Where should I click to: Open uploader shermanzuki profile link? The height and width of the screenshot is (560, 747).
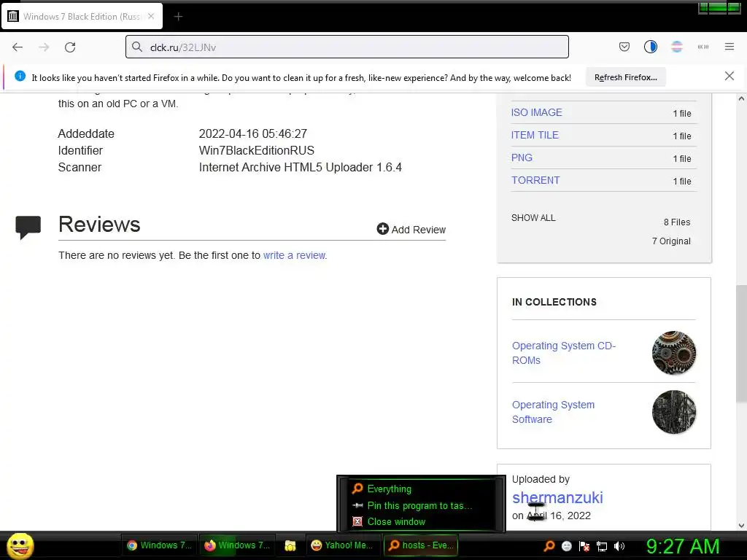coord(557,497)
